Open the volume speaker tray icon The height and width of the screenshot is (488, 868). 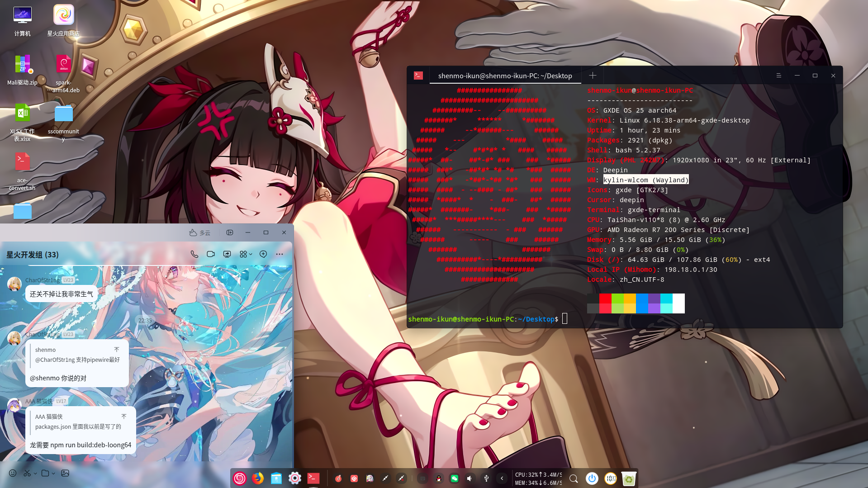click(x=470, y=479)
